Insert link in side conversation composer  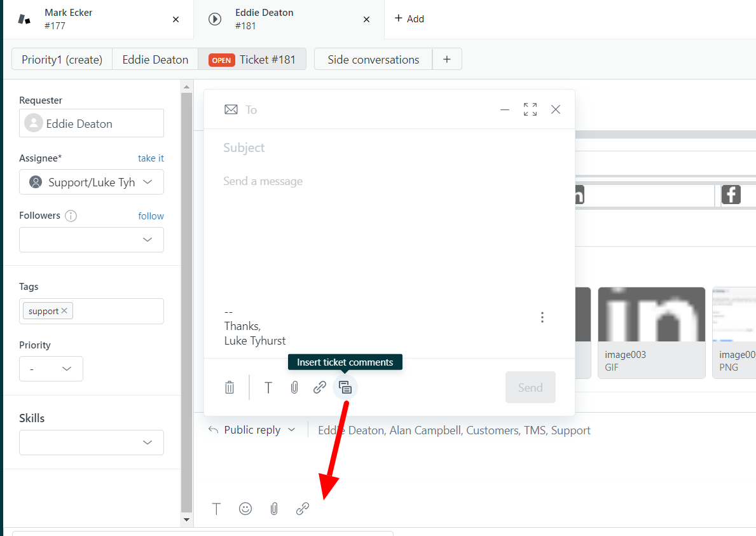[320, 387]
